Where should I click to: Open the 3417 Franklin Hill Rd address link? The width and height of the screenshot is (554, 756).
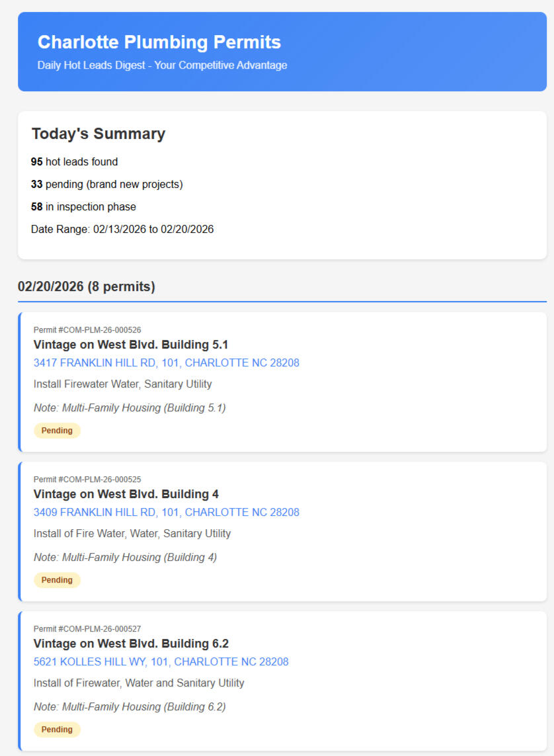[166, 363]
